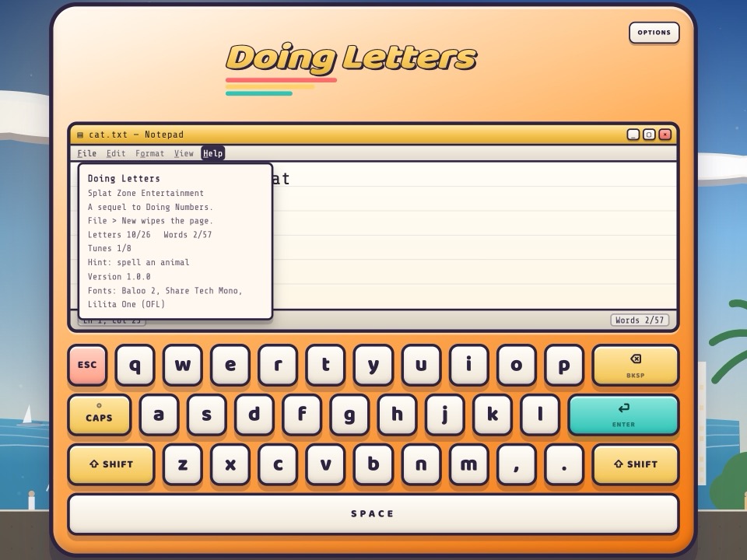The image size is (747, 560).
Task: Open the File menu
Action: tap(86, 153)
